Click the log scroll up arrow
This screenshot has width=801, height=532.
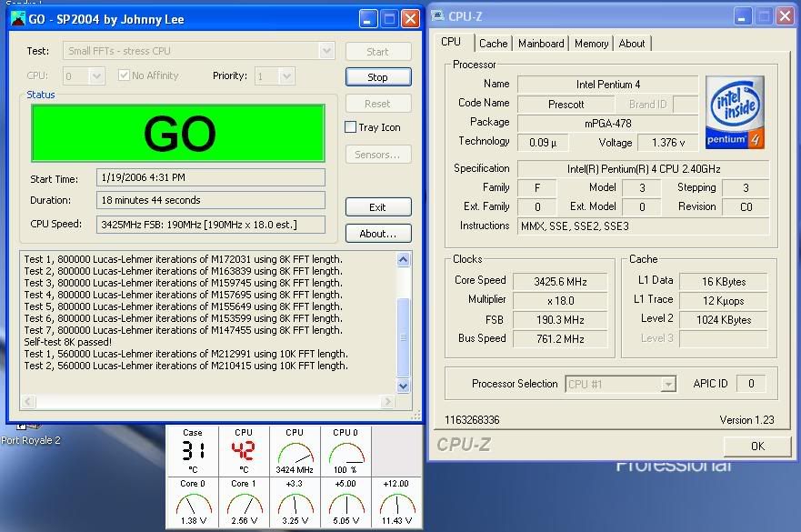403,259
